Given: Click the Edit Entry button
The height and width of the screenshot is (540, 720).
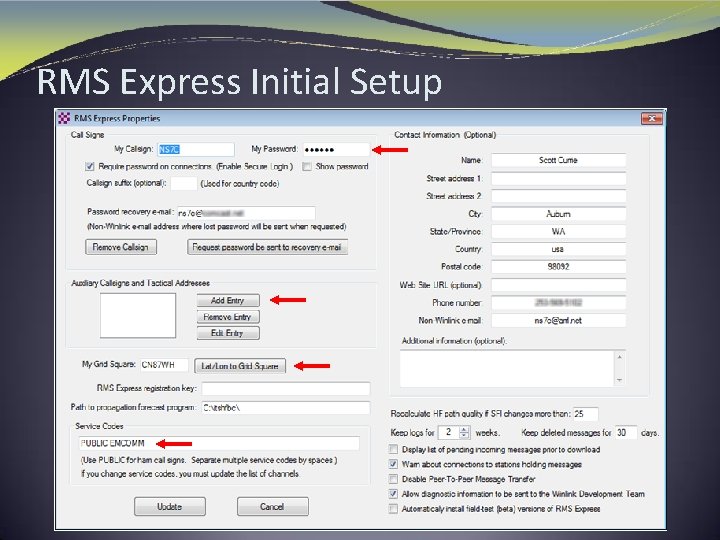Looking at the screenshot, I should coord(228,333).
